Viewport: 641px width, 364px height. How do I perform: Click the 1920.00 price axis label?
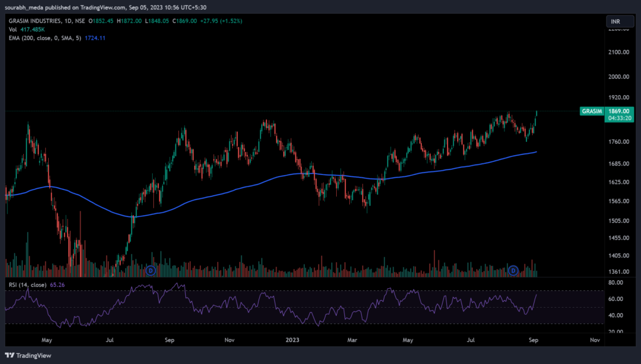[x=619, y=98]
